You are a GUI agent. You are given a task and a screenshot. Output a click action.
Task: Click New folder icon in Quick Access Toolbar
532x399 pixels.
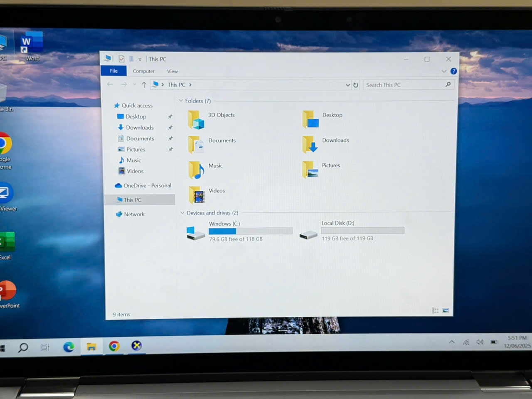131,59
